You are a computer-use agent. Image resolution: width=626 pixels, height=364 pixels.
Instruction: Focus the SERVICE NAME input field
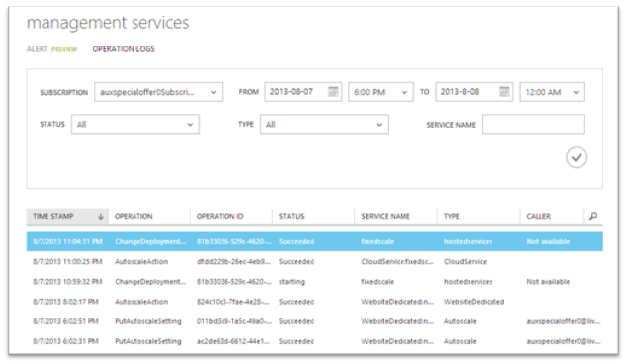pyautogui.click(x=533, y=124)
